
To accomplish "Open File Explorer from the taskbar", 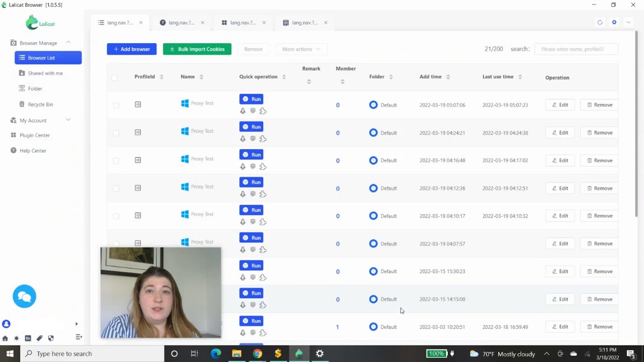I will (x=236, y=353).
